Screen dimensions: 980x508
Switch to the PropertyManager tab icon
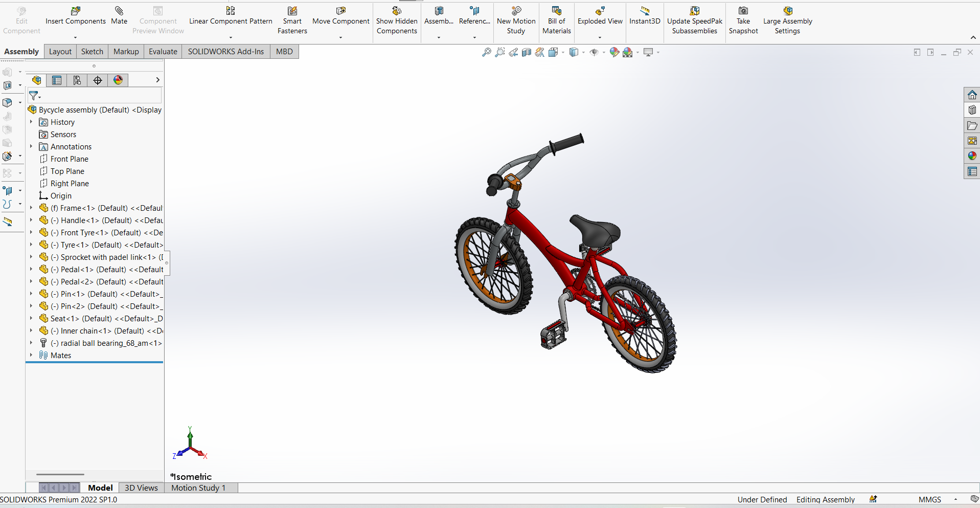57,80
